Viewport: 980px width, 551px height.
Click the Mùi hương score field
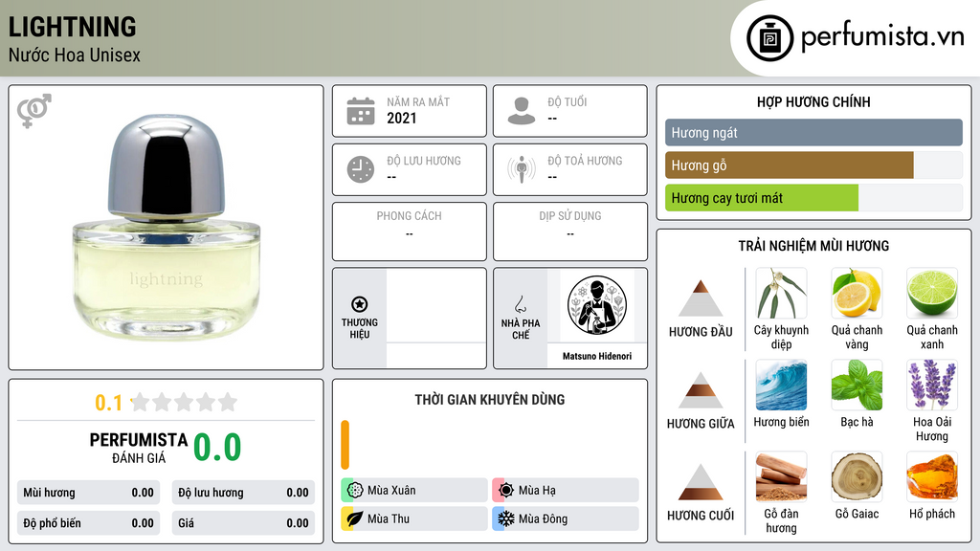pyautogui.click(x=89, y=493)
